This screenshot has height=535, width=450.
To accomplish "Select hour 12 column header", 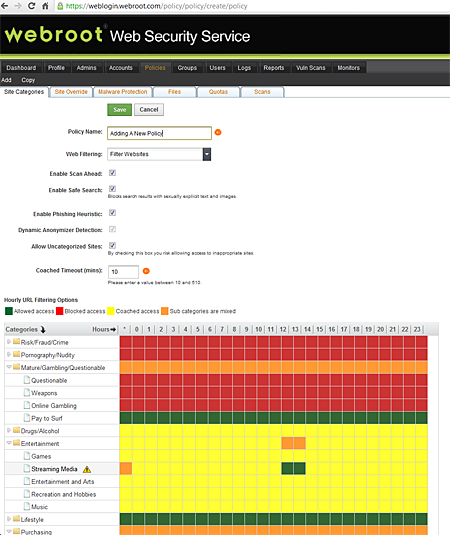I will [283, 329].
